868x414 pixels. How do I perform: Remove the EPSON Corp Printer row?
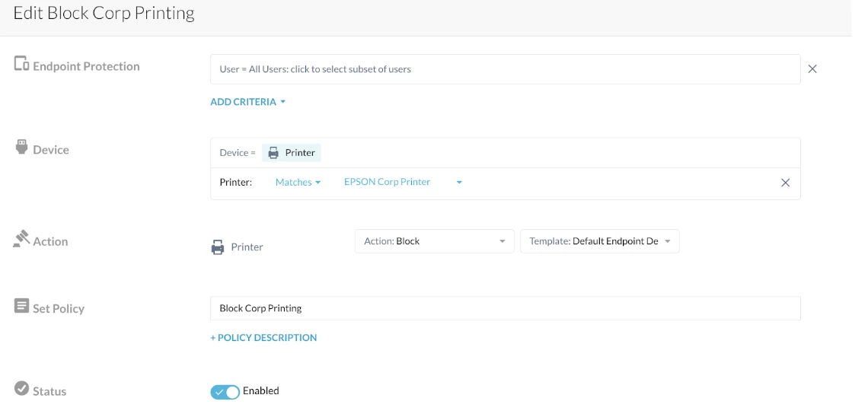[x=785, y=183]
